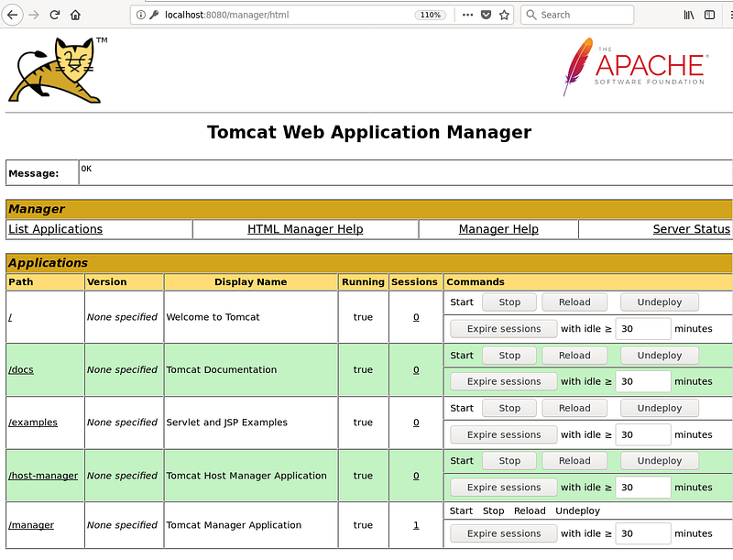
Task: Open the HTML Manager Help link
Action: 305,229
